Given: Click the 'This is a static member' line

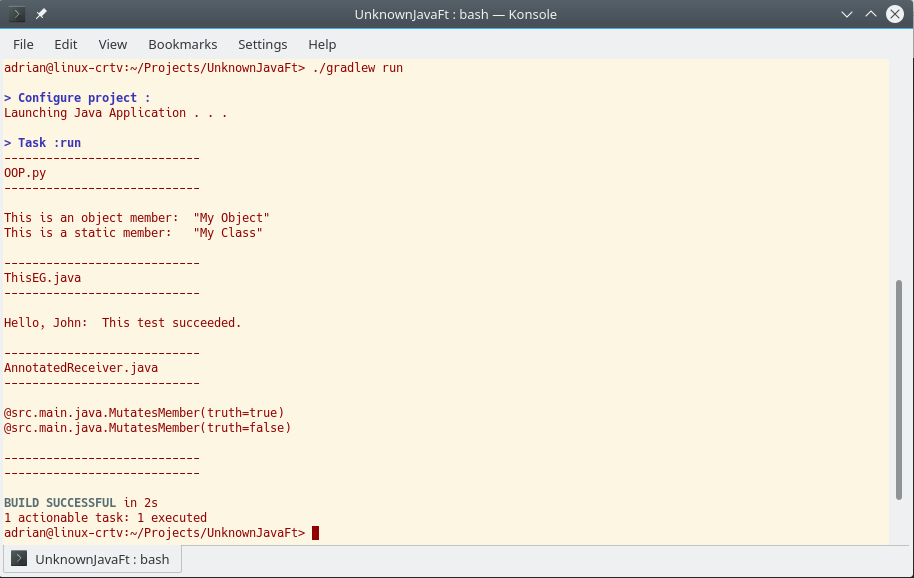Looking at the screenshot, I should click(133, 233).
